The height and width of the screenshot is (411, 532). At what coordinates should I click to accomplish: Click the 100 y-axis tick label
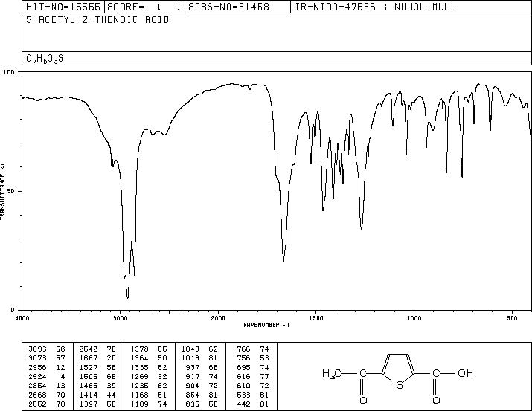10,72
